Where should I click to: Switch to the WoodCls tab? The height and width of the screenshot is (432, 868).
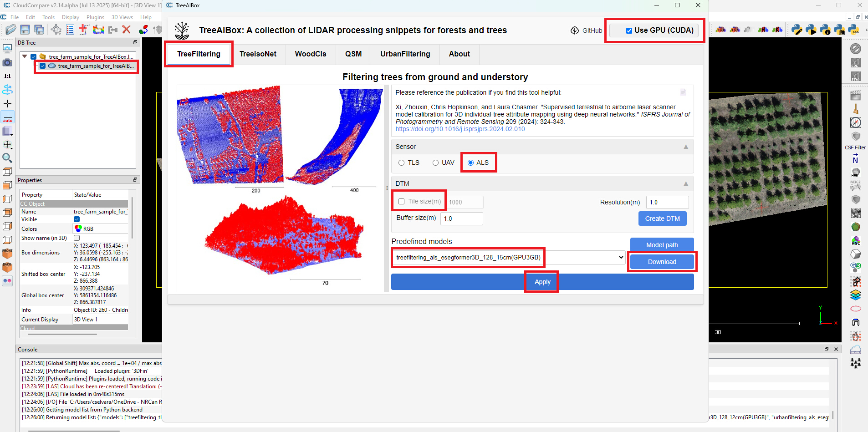pyautogui.click(x=311, y=54)
